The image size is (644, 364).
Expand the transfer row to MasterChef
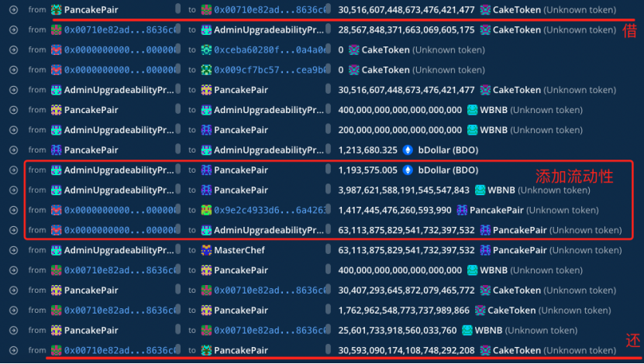click(13, 250)
